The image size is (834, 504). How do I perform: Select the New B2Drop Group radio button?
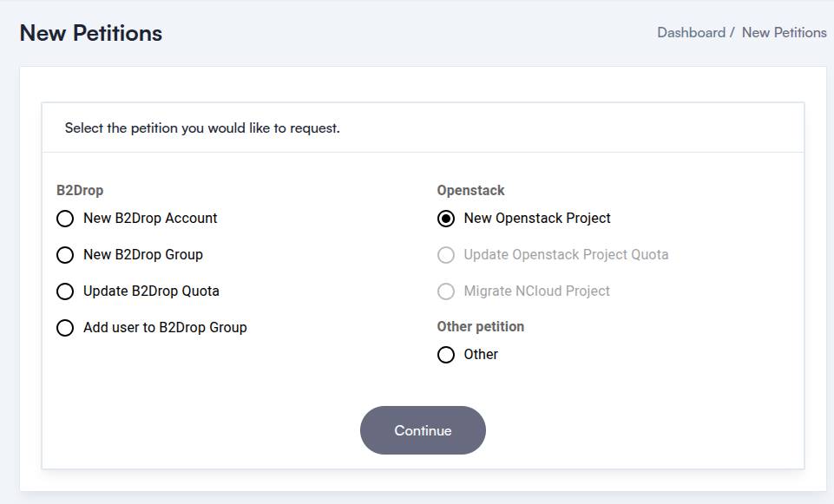(x=65, y=255)
